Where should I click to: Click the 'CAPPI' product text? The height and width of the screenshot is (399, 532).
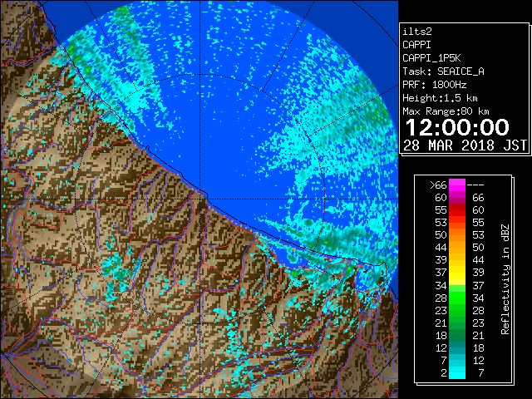(x=416, y=45)
